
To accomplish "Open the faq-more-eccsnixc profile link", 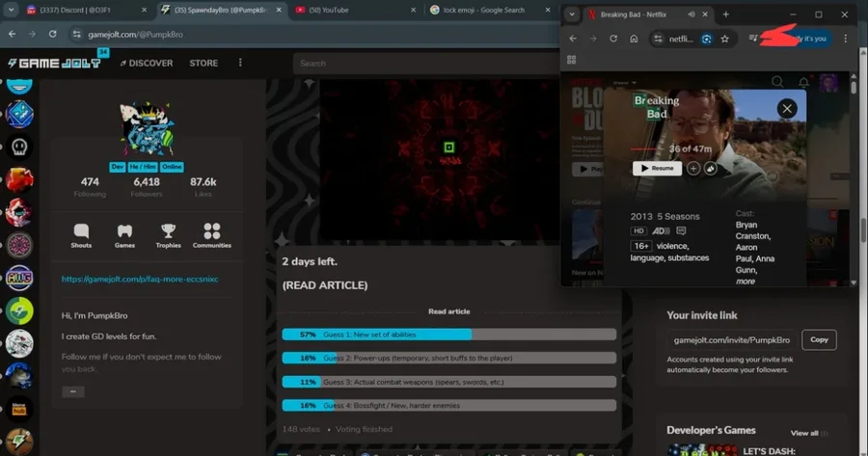I will (x=140, y=279).
